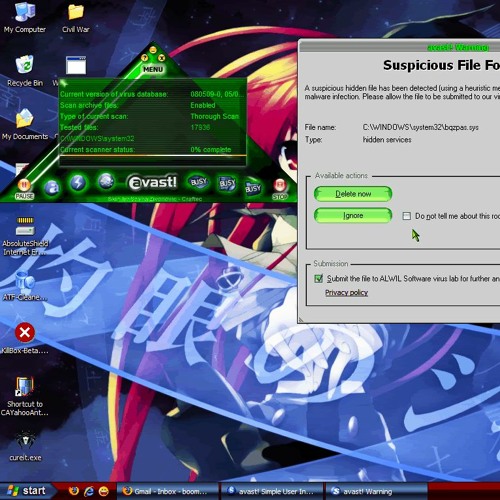Click the middle BUSY scan-area icon

[227, 183]
